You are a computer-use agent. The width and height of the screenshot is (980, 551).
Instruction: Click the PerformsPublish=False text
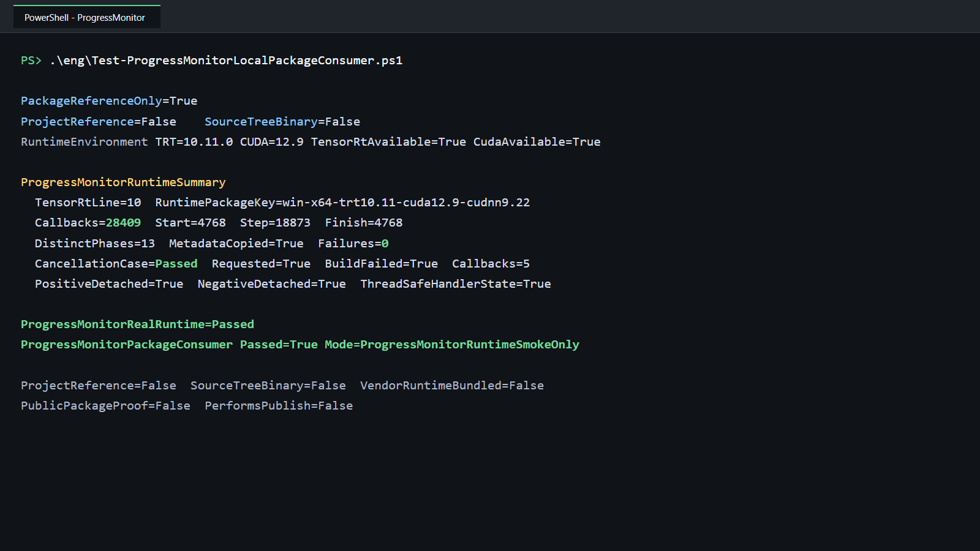(279, 406)
